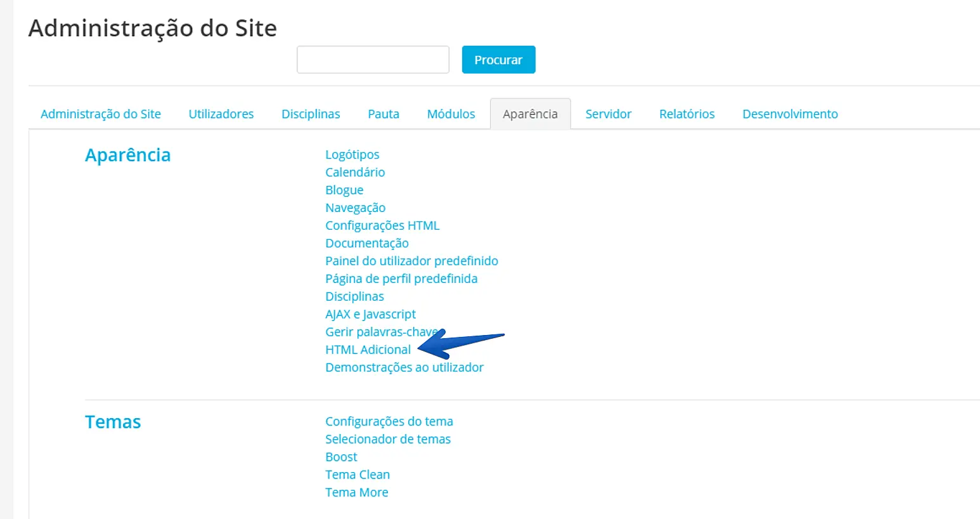Switch to the Relatórios tab
Viewport: 980px width, 519px height.
point(687,114)
